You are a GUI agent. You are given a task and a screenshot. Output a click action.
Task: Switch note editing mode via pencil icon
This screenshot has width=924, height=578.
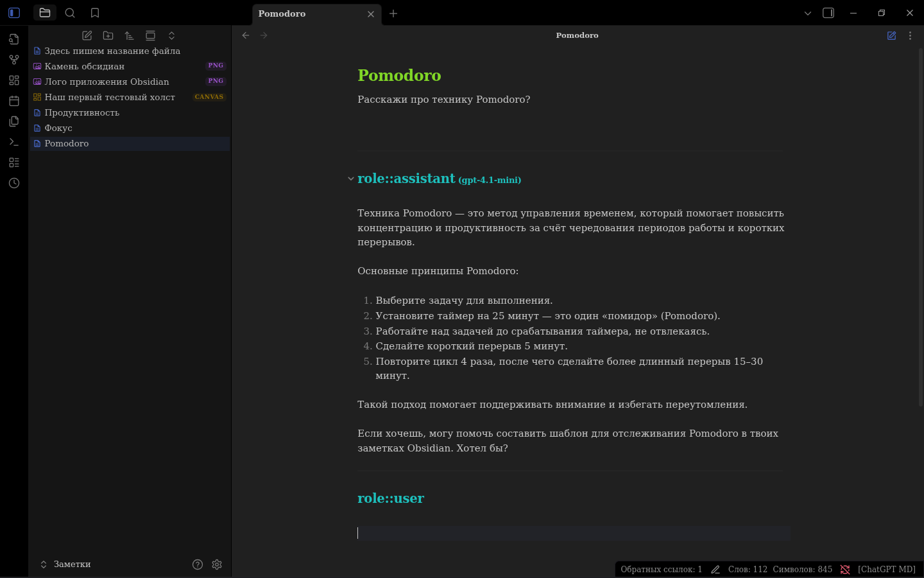pyautogui.click(x=891, y=36)
